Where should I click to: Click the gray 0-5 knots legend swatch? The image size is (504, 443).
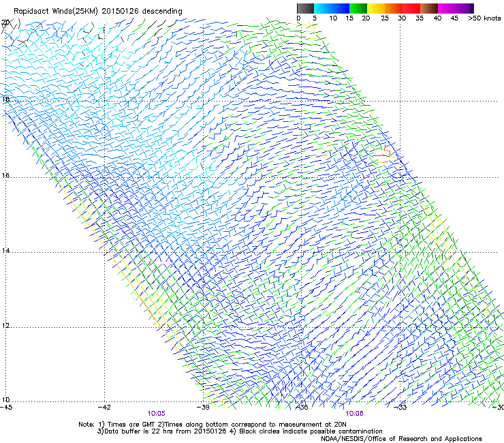pyautogui.click(x=305, y=8)
